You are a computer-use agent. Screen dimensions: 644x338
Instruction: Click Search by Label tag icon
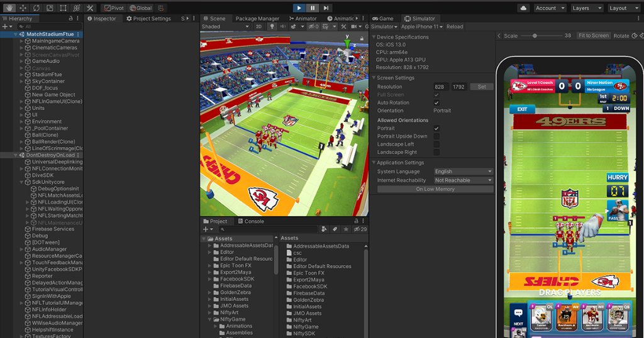point(335,229)
